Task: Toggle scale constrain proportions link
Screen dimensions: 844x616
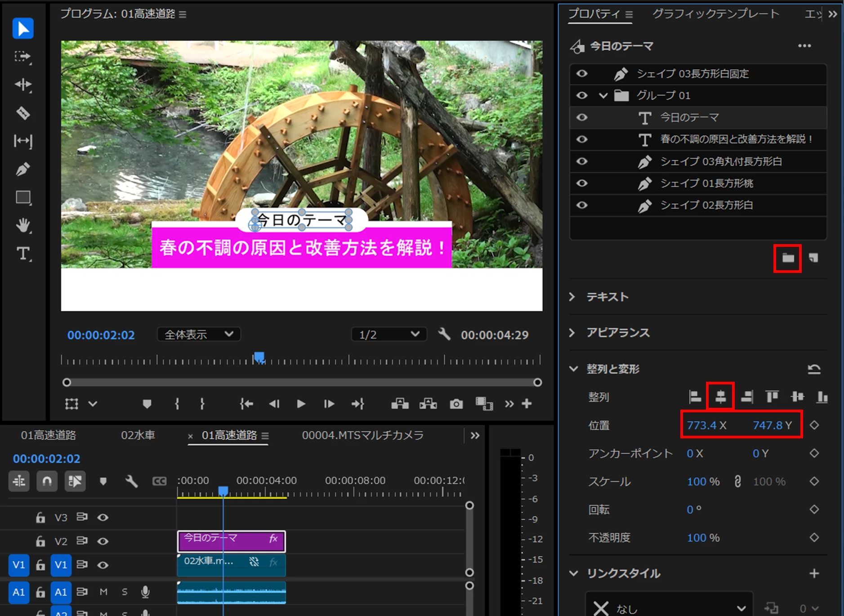Action: (737, 482)
